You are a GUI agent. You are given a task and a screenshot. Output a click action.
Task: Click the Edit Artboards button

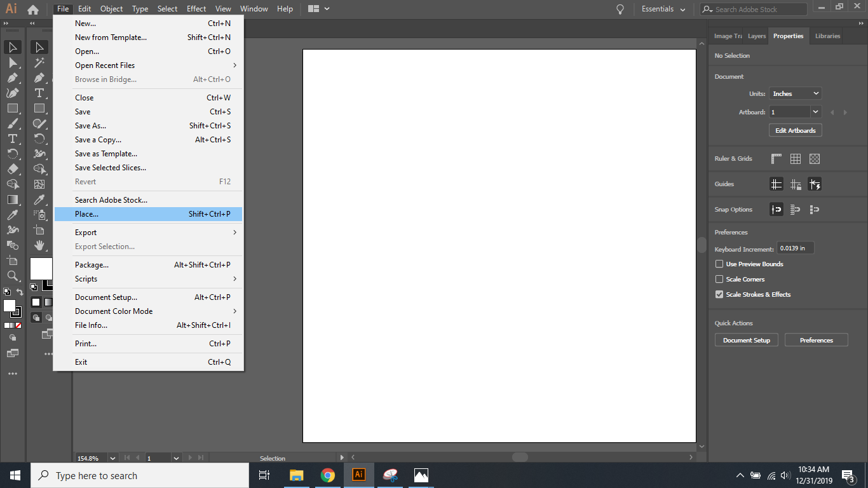point(795,130)
